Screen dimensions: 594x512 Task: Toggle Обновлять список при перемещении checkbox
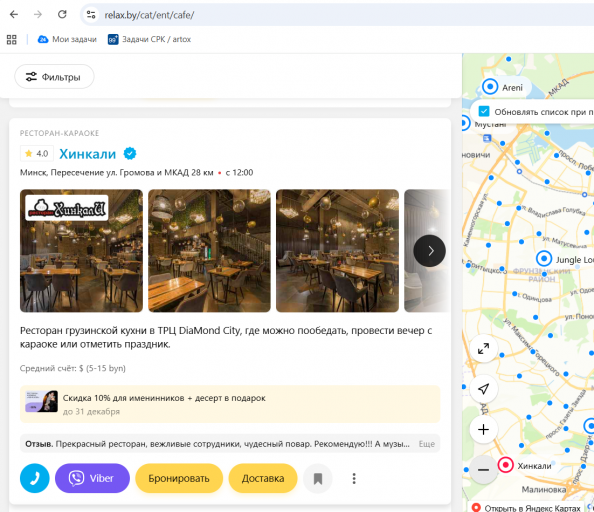tap(484, 111)
